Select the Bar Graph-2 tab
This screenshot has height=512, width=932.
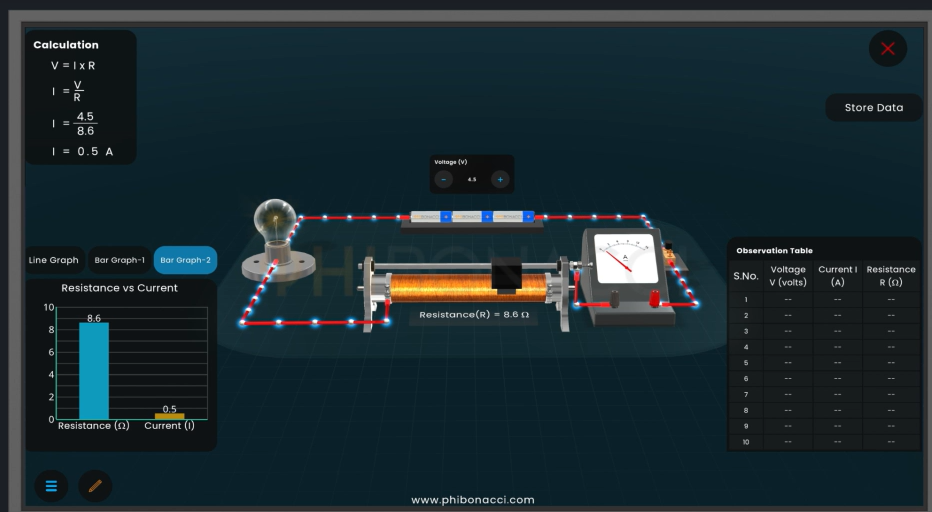(185, 260)
